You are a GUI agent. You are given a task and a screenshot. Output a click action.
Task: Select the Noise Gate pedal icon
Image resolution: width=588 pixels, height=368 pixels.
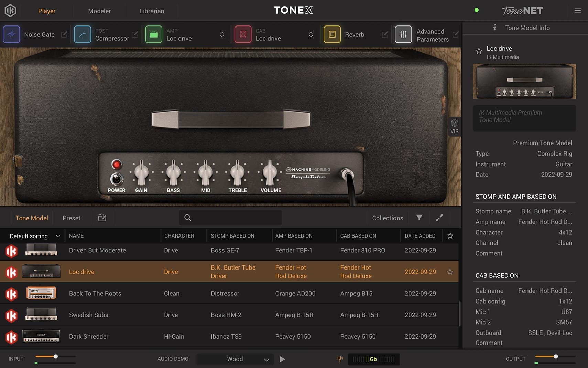[11, 34]
